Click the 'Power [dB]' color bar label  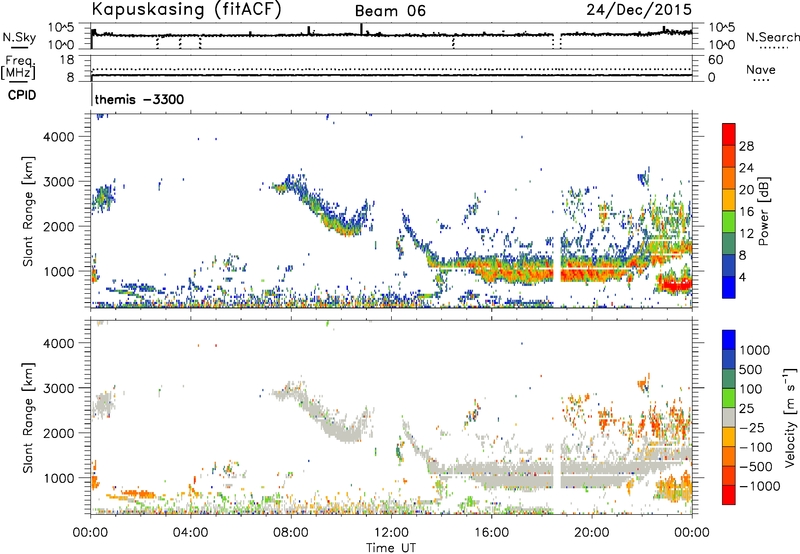tap(763, 211)
